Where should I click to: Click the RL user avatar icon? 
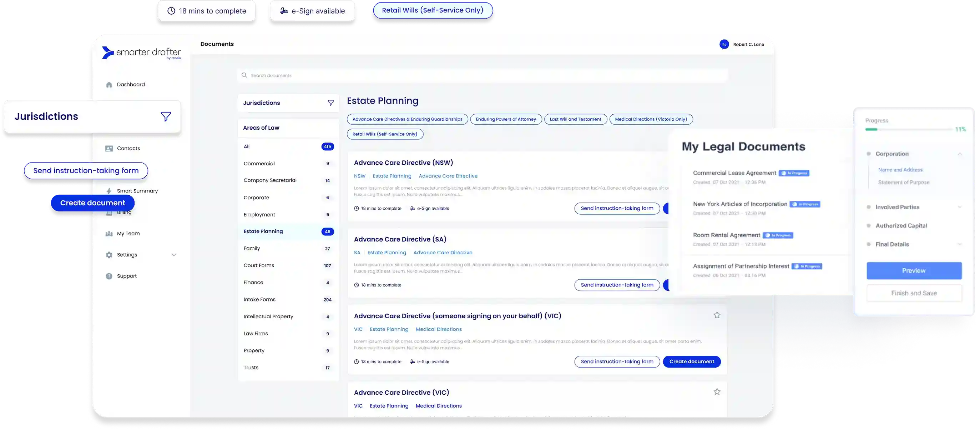[724, 45]
